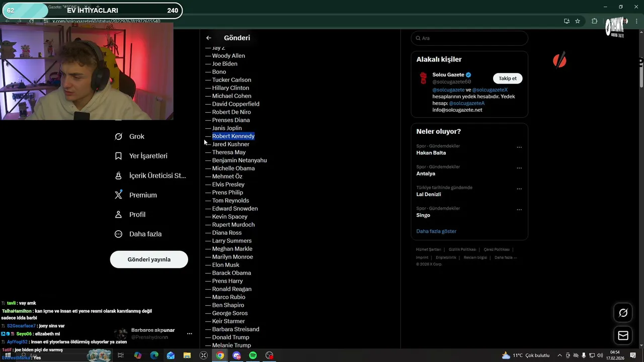Image resolution: width=644 pixels, height=362 pixels.
Task: Click the taskbar clock showing 04:54
Action: coord(615,355)
